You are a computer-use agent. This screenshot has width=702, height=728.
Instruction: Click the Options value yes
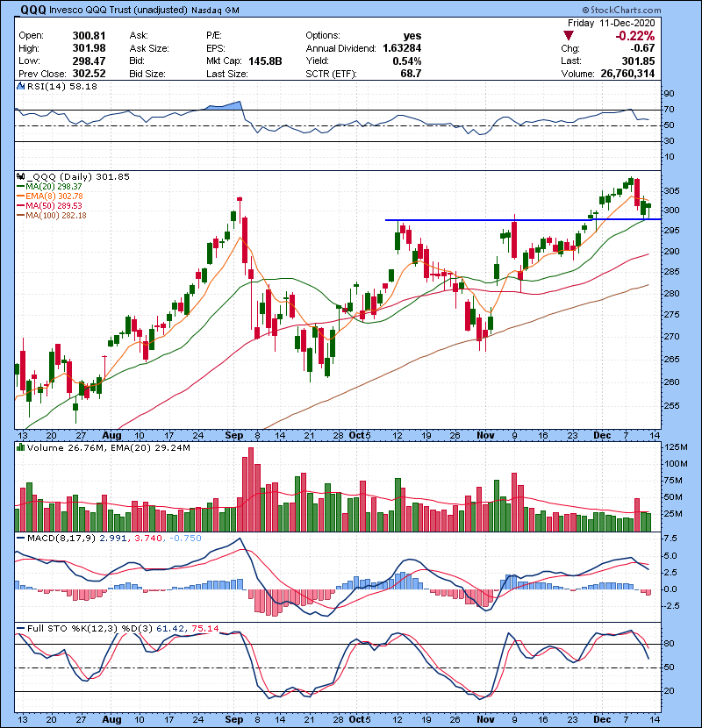(412, 36)
